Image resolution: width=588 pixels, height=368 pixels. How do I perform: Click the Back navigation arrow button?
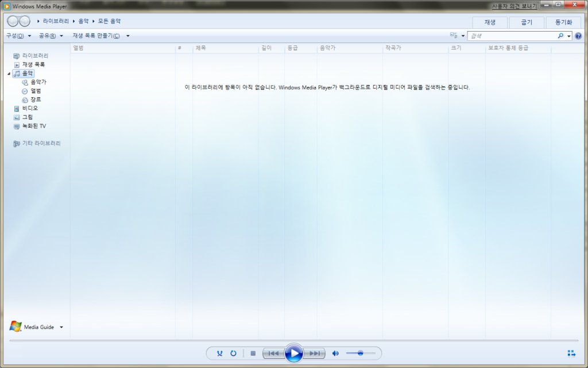(13, 21)
